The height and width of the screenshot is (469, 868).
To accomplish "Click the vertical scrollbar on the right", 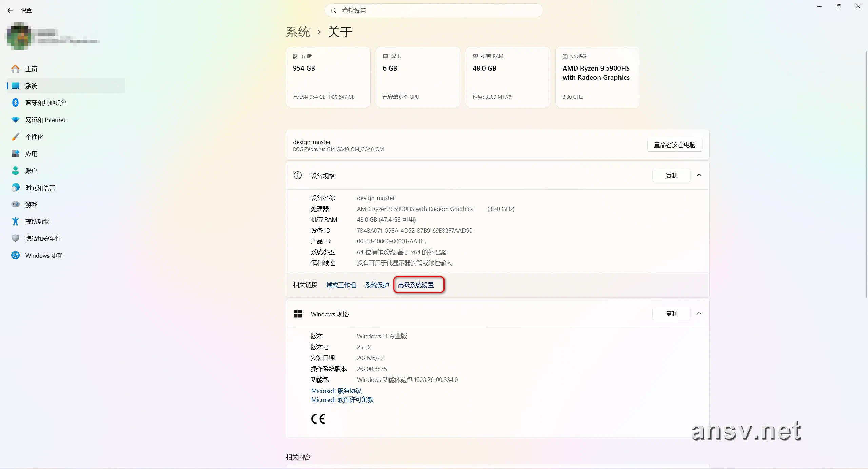I will (x=866, y=174).
